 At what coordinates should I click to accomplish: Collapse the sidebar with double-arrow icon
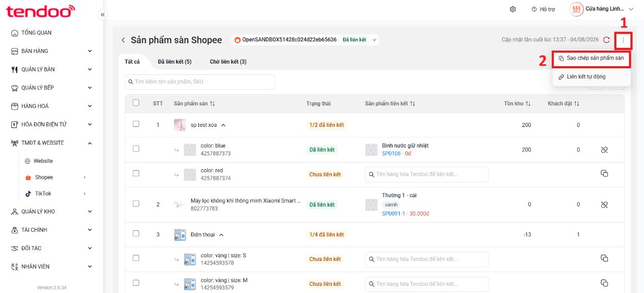102,15
